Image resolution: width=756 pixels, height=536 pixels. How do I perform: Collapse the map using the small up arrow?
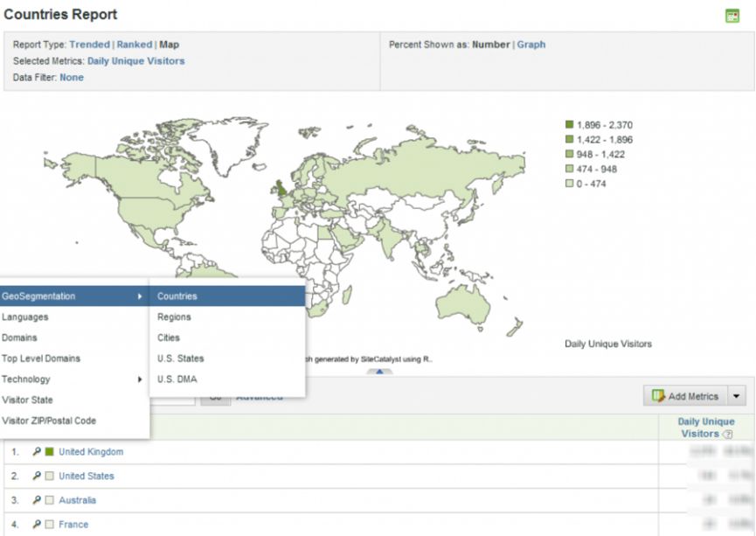(x=378, y=372)
